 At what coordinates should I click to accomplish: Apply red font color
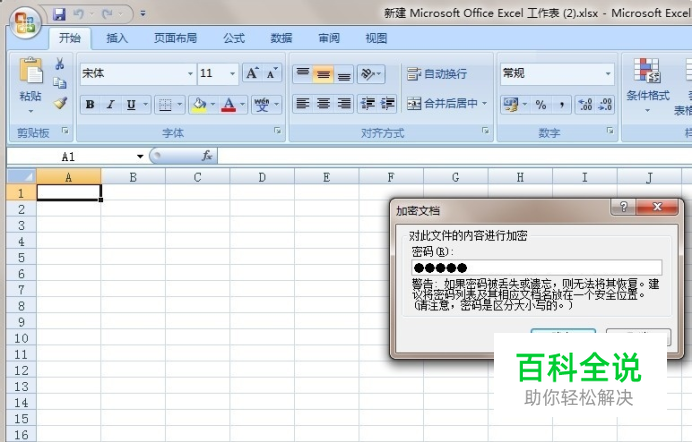click(229, 105)
